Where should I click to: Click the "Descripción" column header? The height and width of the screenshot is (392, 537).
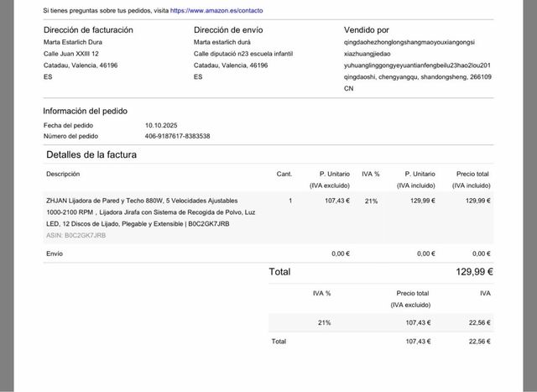[x=63, y=174]
